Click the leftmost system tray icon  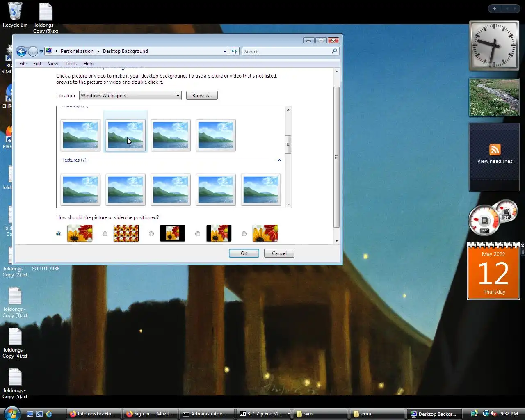(475, 413)
